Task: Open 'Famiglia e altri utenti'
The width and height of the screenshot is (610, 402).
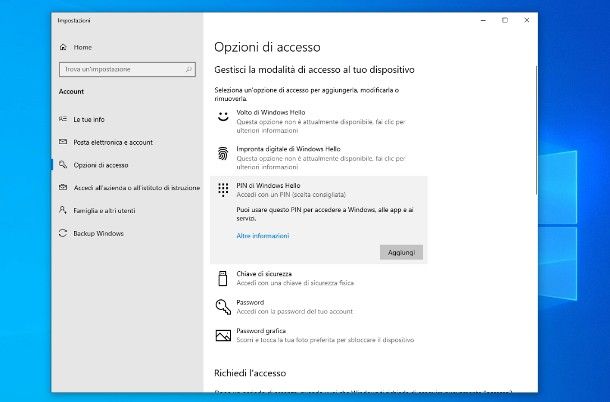Action: 104,211
